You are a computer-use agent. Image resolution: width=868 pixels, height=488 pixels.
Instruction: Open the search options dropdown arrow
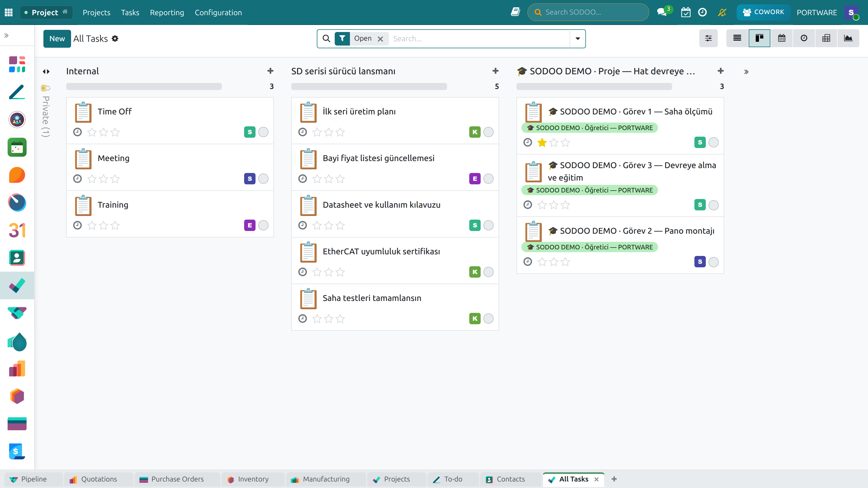pos(577,39)
